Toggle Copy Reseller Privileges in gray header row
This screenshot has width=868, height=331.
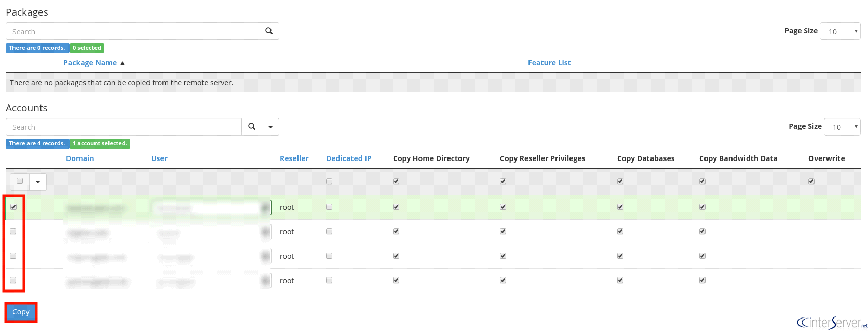pos(503,182)
